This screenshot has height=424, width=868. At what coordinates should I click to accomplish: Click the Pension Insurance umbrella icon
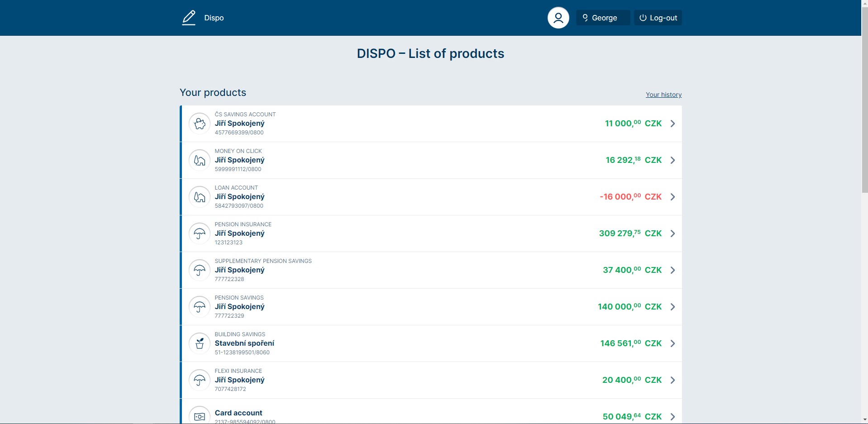click(200, 233)
